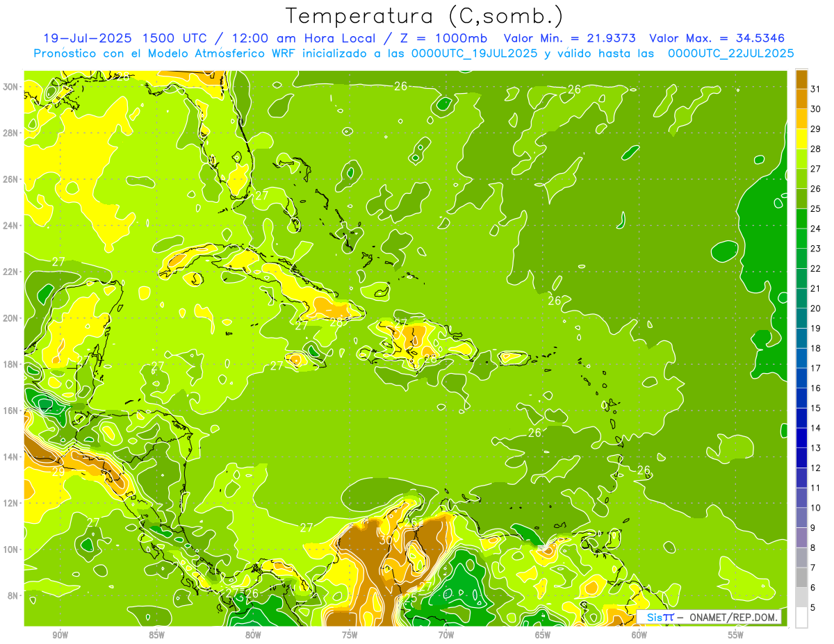Click the legend scale number 10
834x644 pixels.
816,508
